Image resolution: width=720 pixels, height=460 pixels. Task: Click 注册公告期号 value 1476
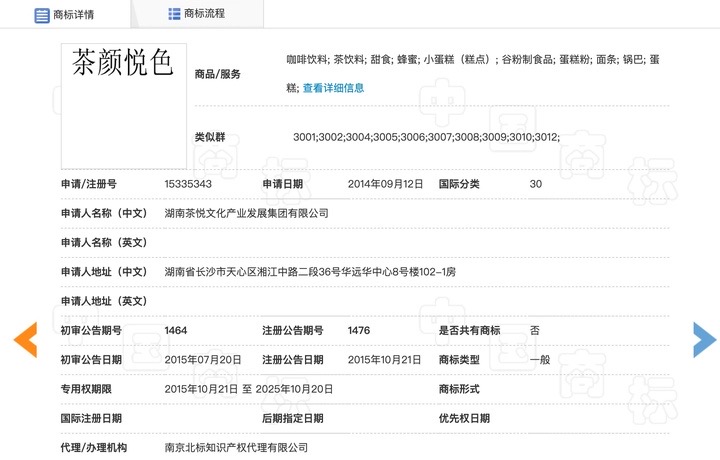point(359,330)
